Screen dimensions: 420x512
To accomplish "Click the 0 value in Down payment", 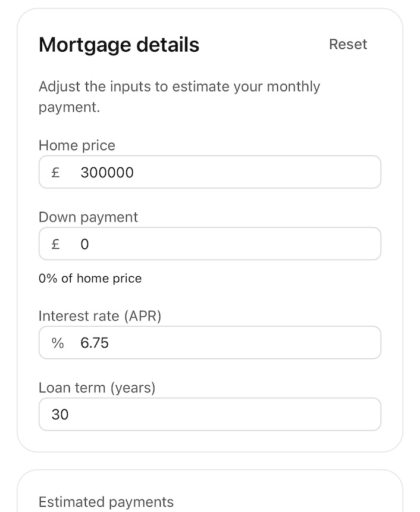I will click(x=84, y=244).
